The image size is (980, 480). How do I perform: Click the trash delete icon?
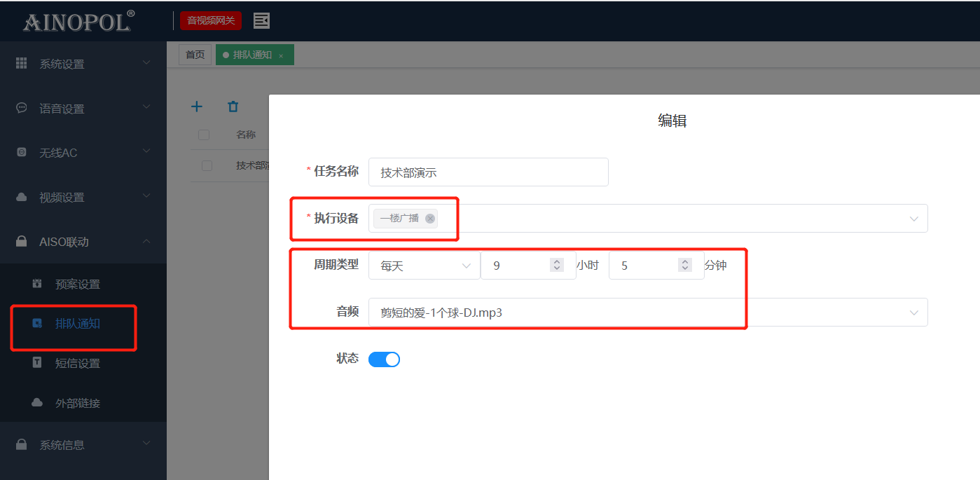click(x=233, y=107)
